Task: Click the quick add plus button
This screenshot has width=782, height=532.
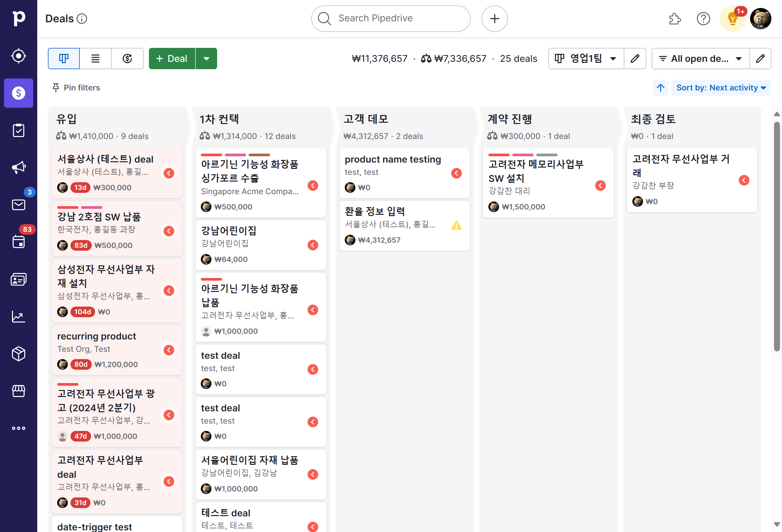Action: click(494, 19)
